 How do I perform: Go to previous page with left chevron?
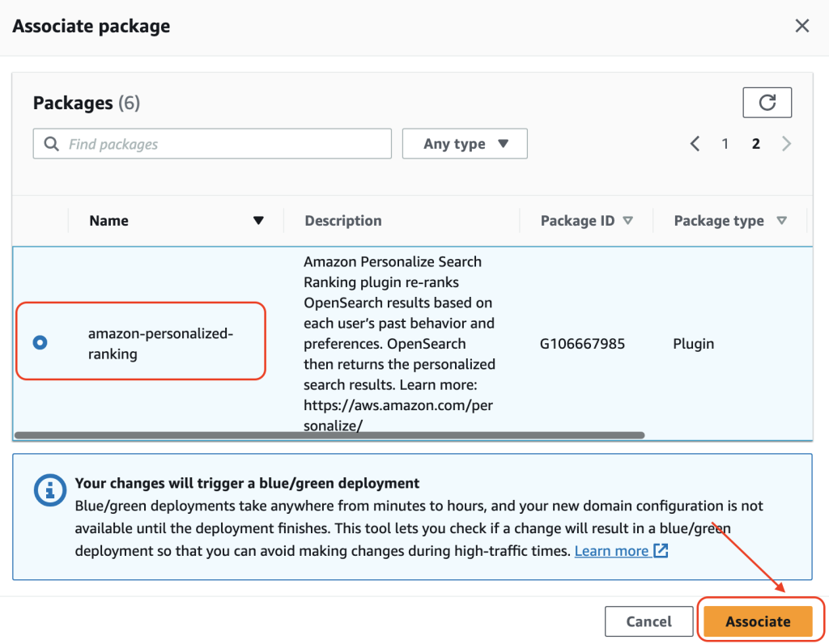[x=695, y=144]
